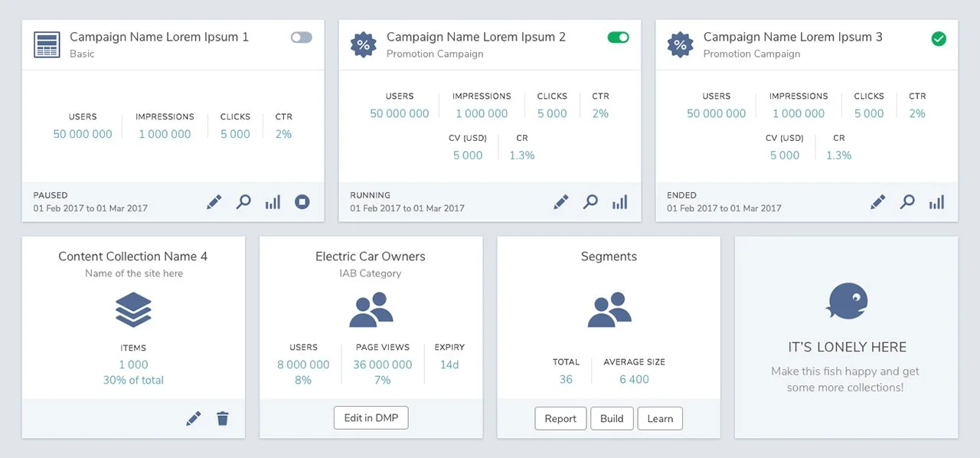The image size is (980, 458).
Task: Edit Campaign 3 with the pencil icon
Action: pos(878,202)
